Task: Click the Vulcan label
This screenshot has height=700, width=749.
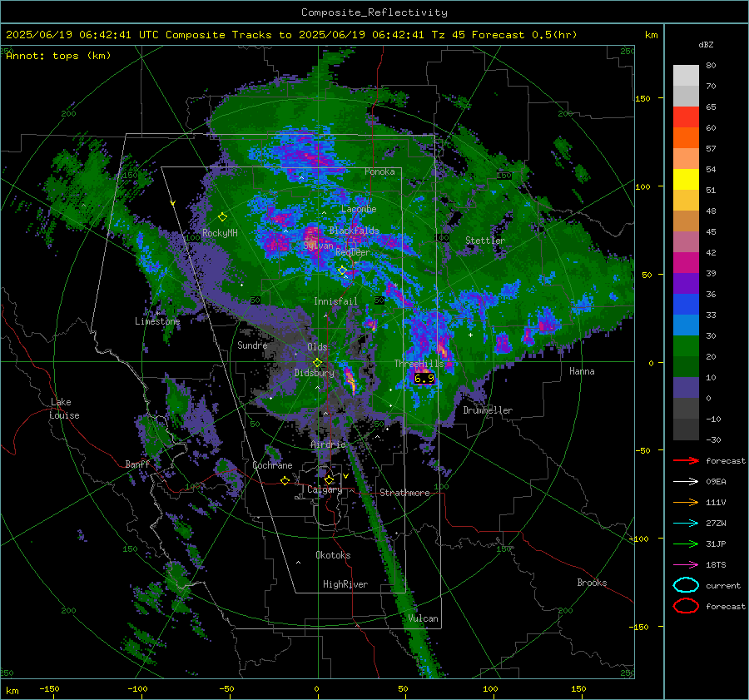Action: (424, 618)
